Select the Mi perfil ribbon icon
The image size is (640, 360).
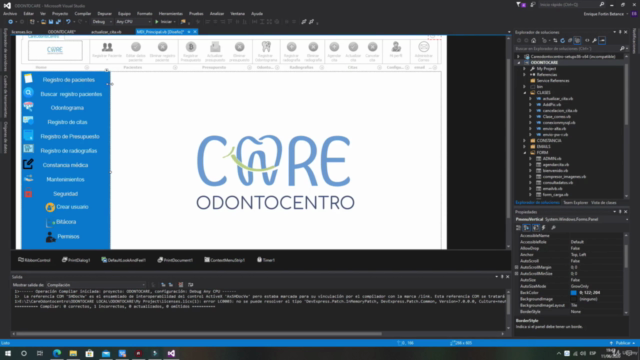[396, 47]
